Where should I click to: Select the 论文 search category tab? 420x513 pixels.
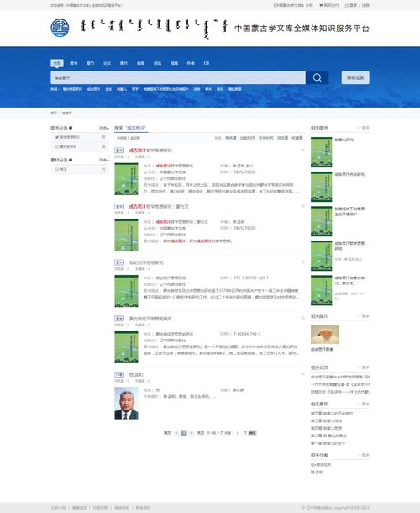(x=108, y=63)
